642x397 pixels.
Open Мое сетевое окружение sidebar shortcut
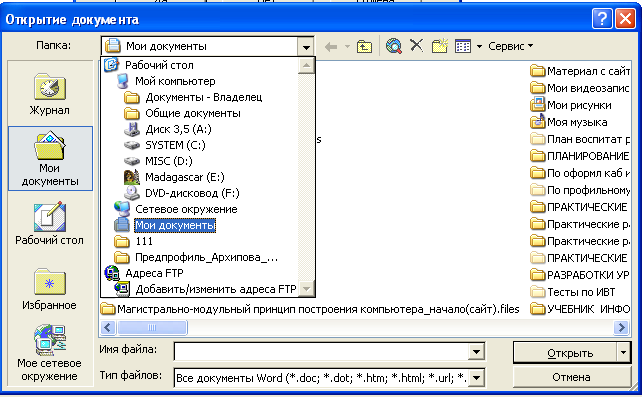tap(50, 353)
